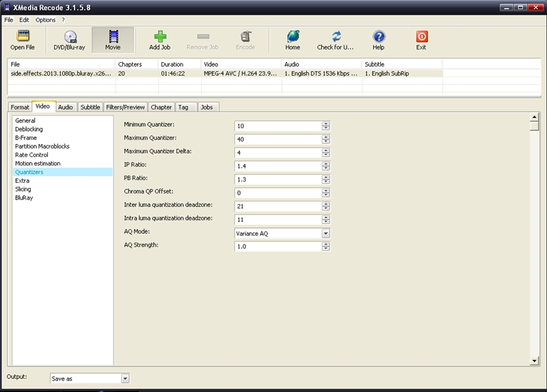Open the Home globe icon

coord(293,36)
